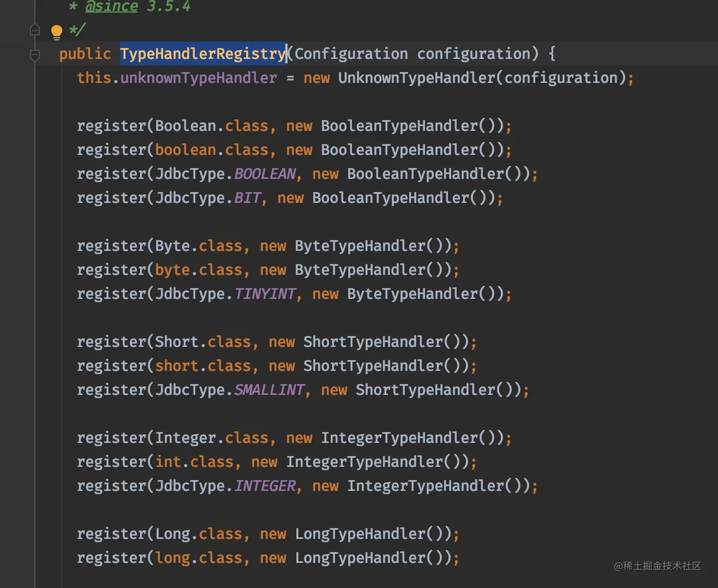Click the unknownTypeHandler field reference

[199, 78]
